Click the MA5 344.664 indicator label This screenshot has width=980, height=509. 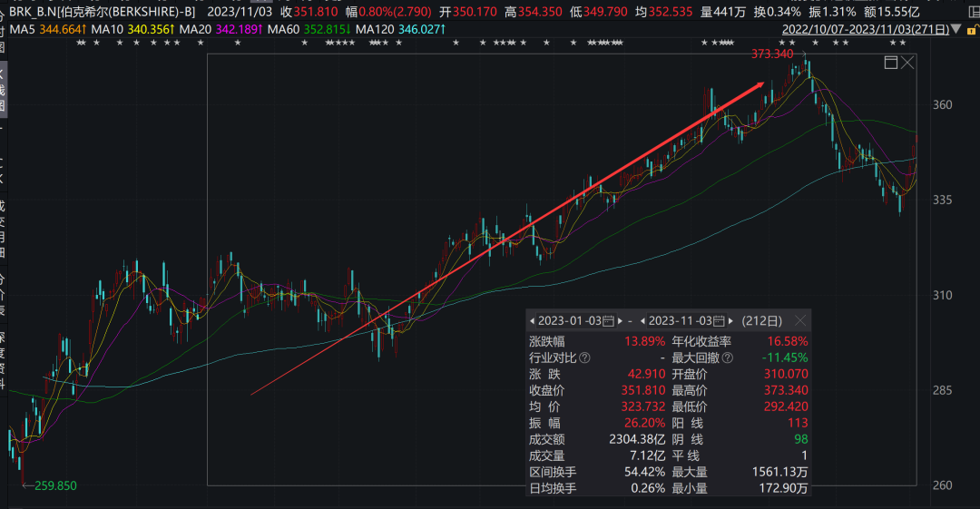[x=48, y=29]
